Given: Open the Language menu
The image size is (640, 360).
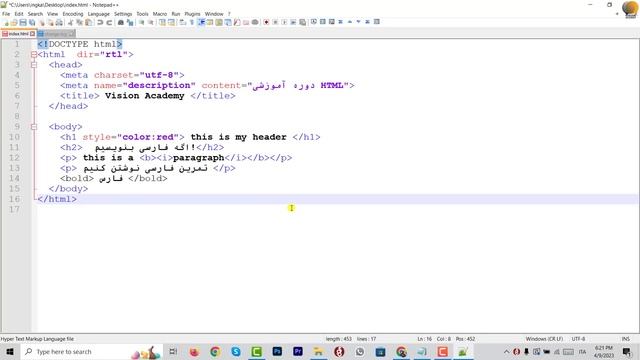Looking at the screenshot, I should coord(98,14).
